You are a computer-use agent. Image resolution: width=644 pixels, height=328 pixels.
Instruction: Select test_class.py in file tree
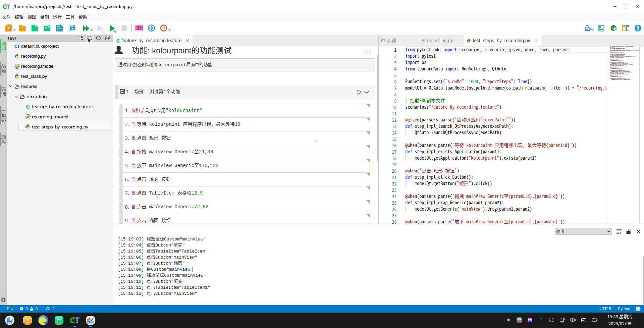coord(34,76)
